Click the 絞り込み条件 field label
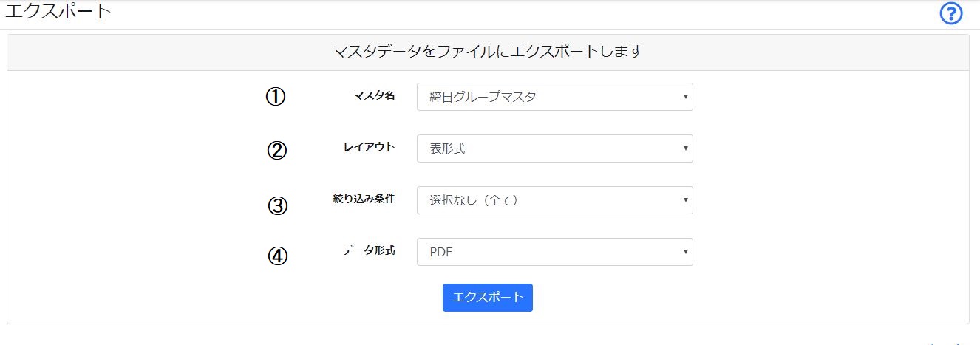The width and height of the screenshot is (980, 345). coord(364,199)
